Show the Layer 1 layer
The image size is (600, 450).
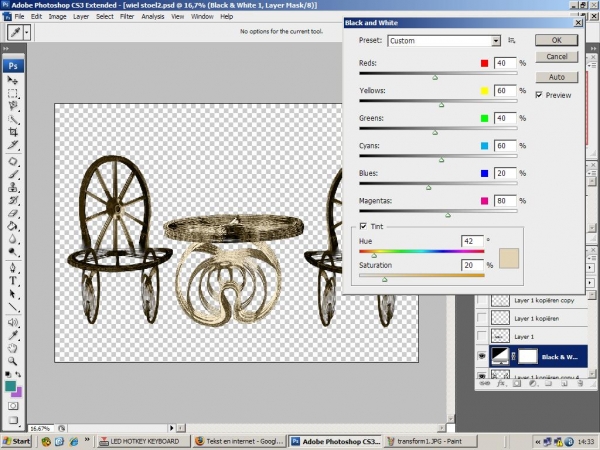482,336
